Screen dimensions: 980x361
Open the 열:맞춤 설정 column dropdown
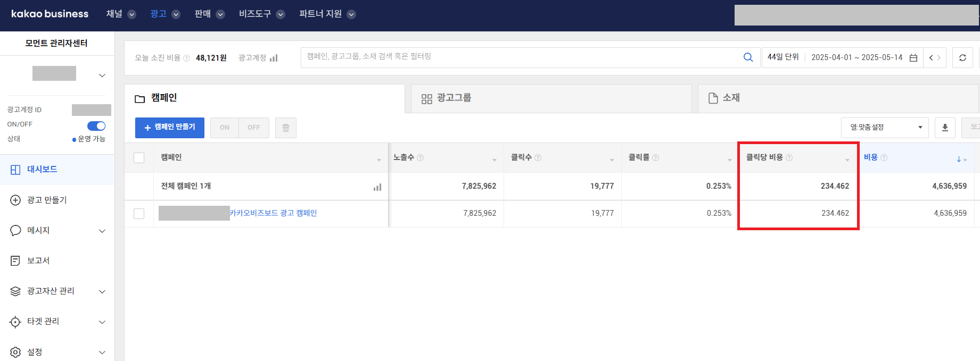(885, 128)
